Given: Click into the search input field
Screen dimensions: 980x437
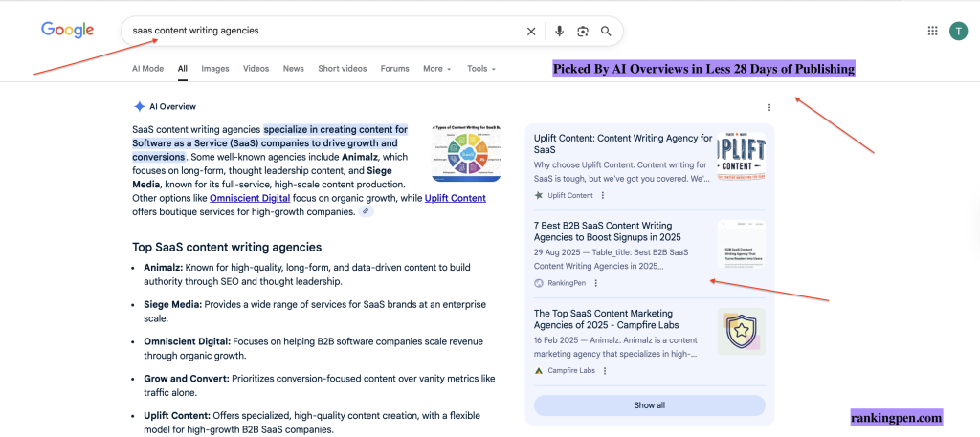Looking at the screenshot, I should click(x=325, y=31).
